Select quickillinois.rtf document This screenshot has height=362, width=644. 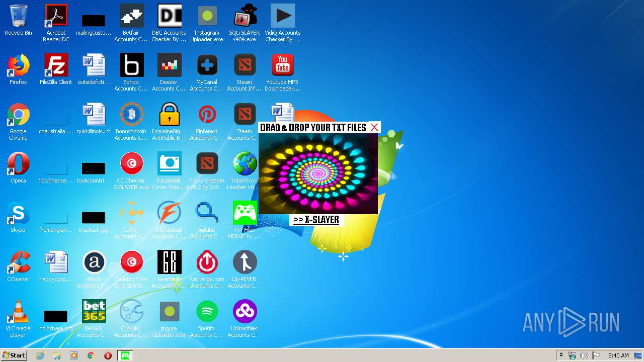[x=94, y=115]
